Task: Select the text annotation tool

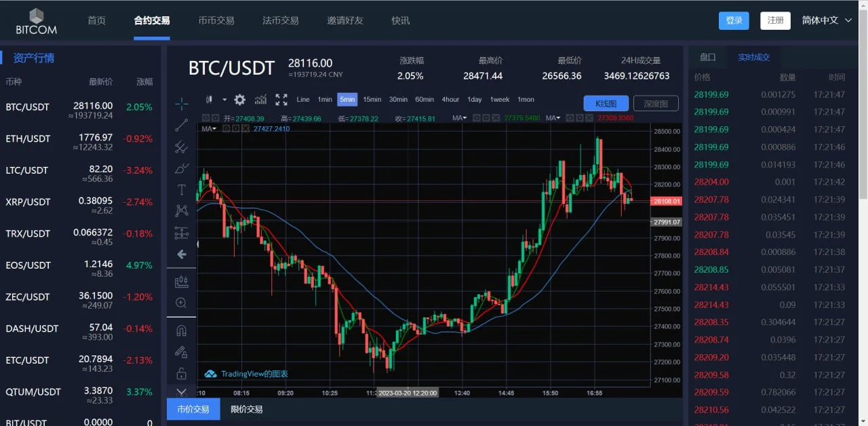Action: 181,190
